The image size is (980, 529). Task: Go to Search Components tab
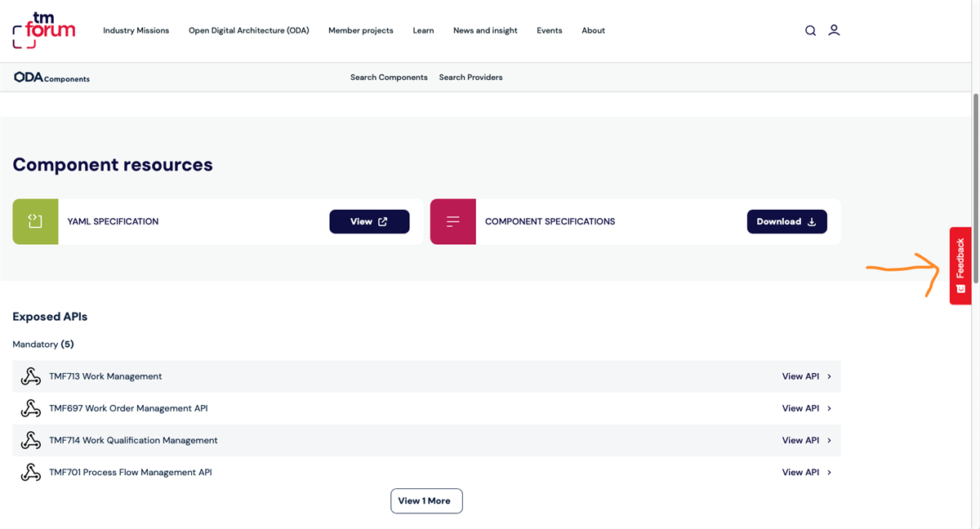(x=389, y=78)
